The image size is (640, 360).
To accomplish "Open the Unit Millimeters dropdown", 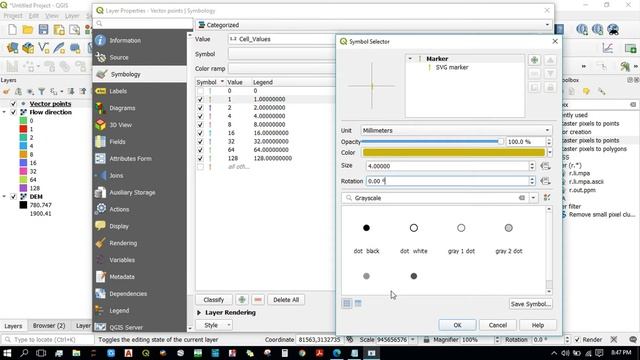I will point(456,130).
